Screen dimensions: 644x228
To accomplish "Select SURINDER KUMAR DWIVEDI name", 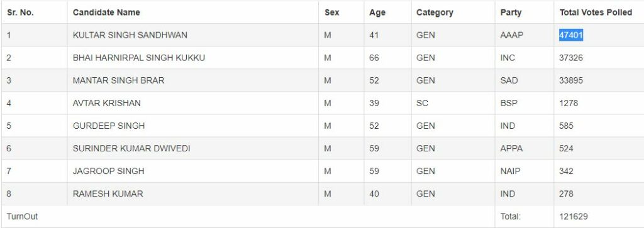I will coord(131,148).
